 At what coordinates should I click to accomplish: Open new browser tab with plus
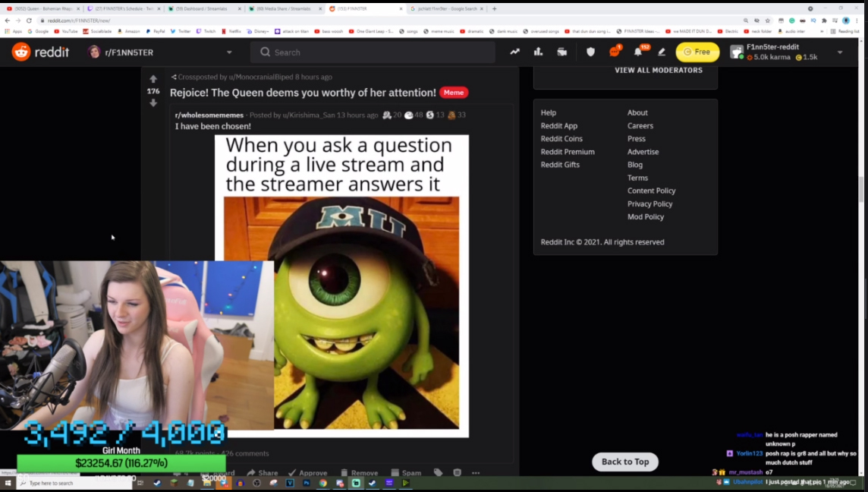tap(495, 9)
